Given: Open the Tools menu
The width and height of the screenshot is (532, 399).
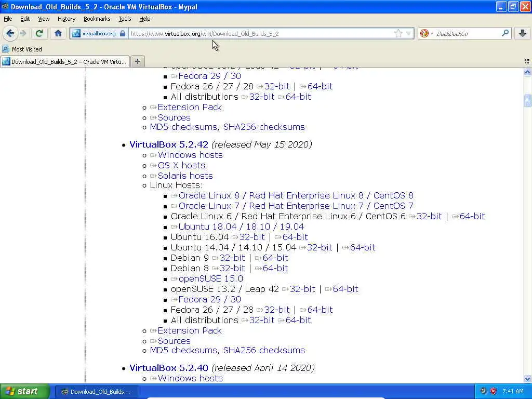Looking at the screenshot, I should (x=125, y=19).
